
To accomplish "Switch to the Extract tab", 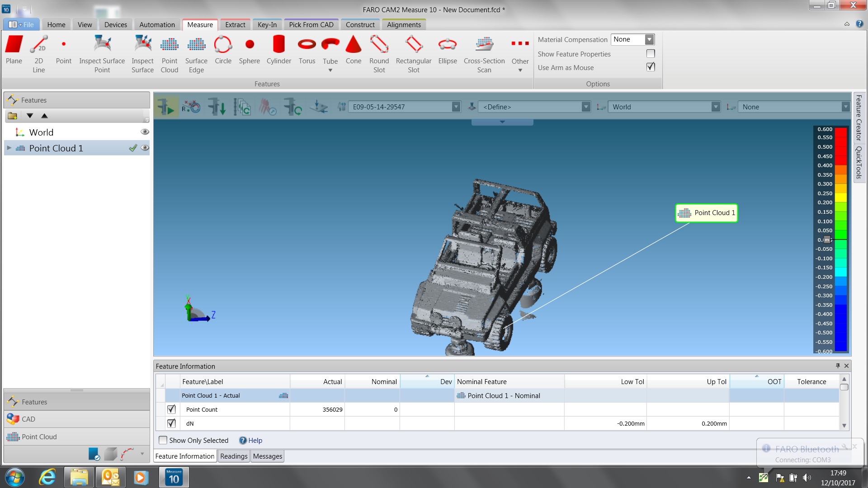I will tap(235, 25).
